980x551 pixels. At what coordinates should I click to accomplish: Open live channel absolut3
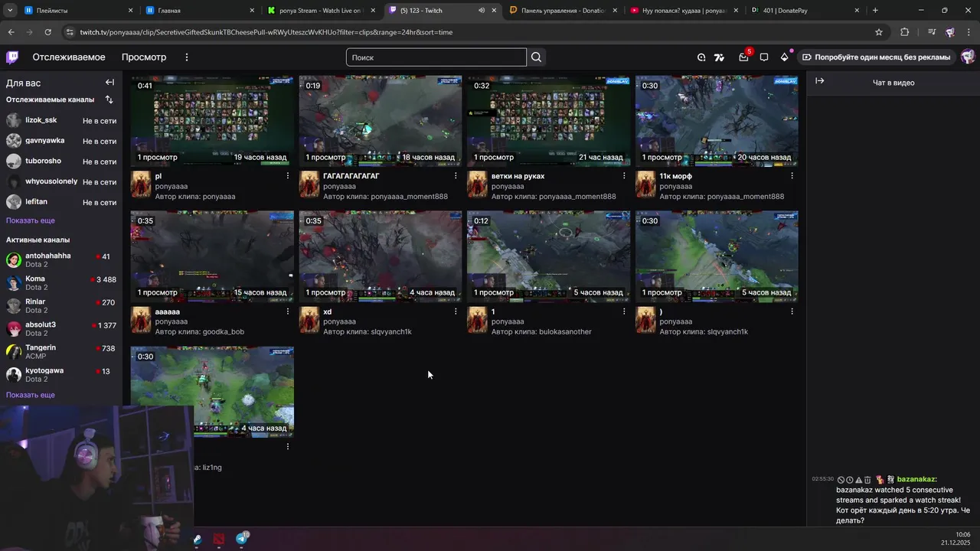point(61,328)
